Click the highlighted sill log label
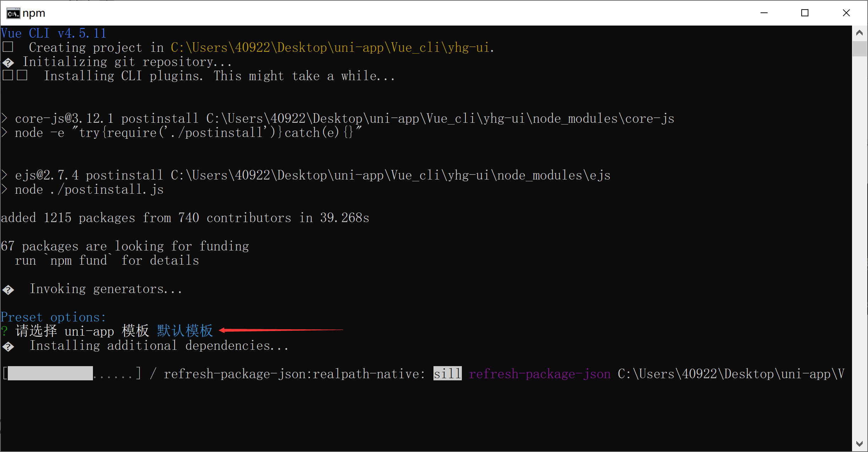Viewport: 868px width, 452px height. click(x=447, y=374)
